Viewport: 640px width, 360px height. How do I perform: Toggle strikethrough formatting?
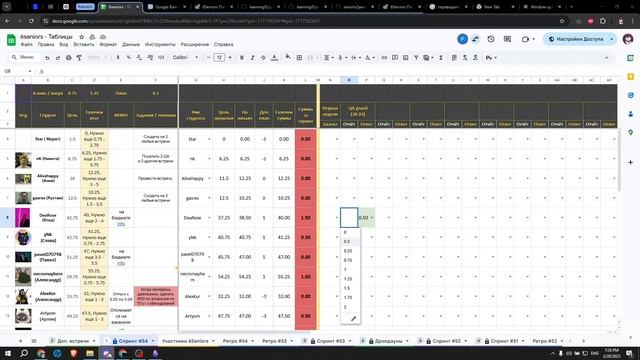tap(263, 58)
